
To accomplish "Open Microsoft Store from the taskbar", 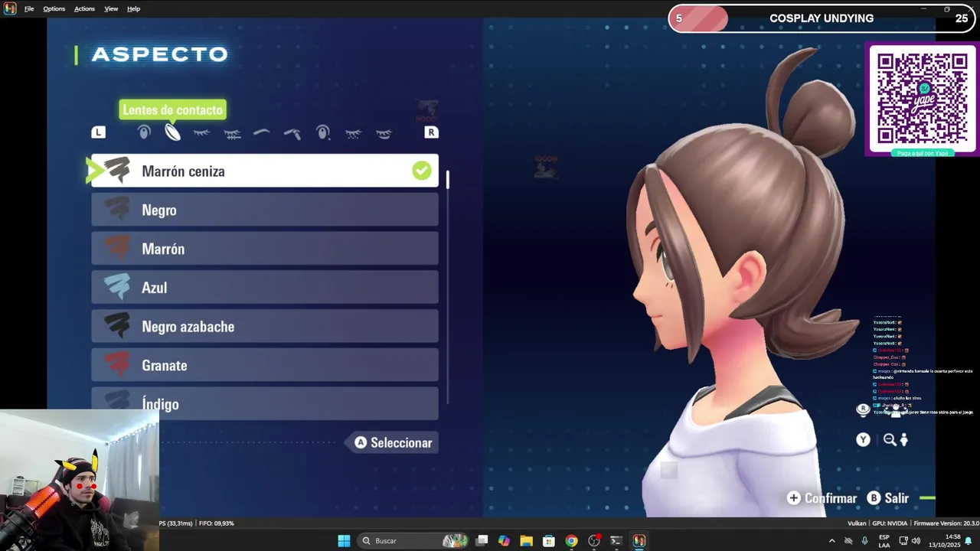I will pyautogui.click(x=549, y=541).
